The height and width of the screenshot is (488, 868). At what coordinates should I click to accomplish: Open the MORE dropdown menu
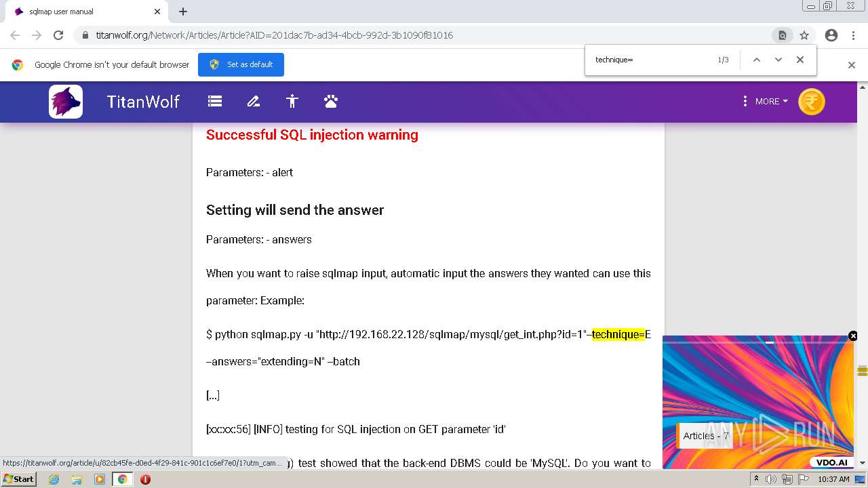tap(765, 102)
